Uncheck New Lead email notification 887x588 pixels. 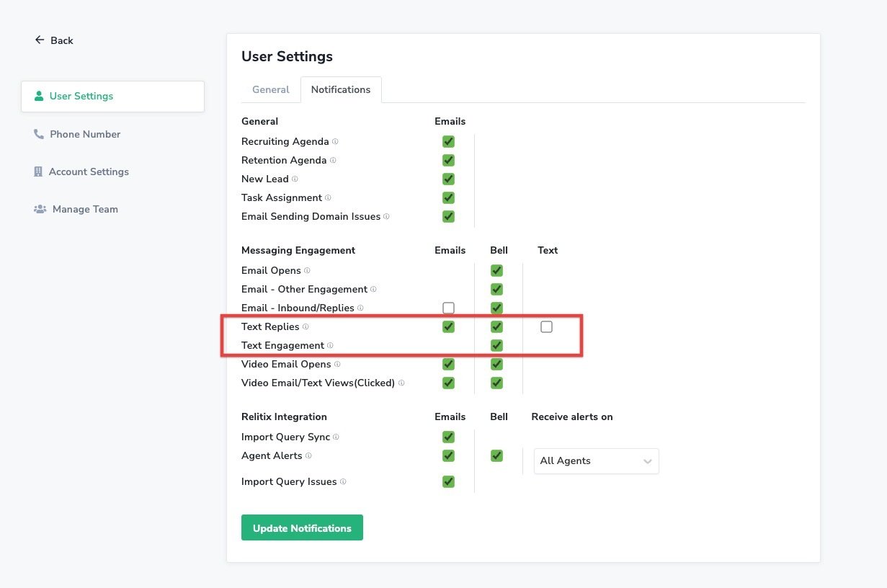coord(448,179)
